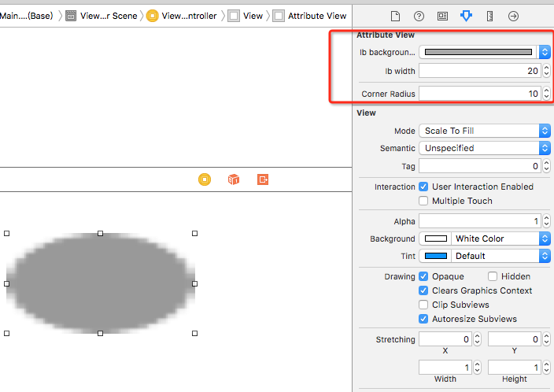The width and height of the screenshot is (554, 392).
Task: Enable Clip Subviews checkbox
Action: tap(423, 305)
